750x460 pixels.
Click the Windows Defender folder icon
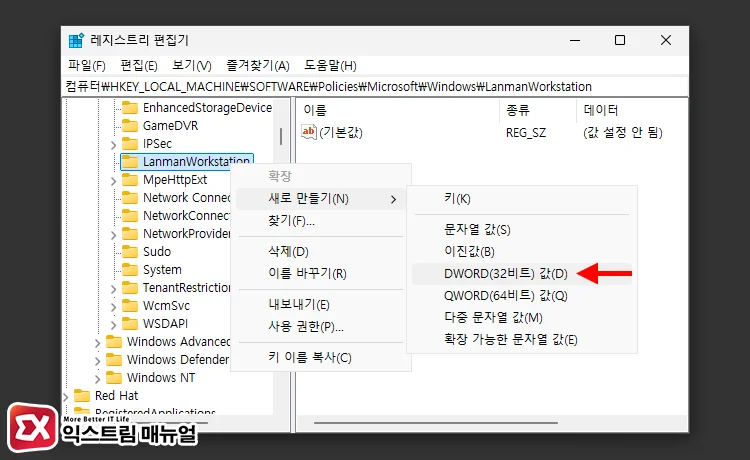pos(113,360)
